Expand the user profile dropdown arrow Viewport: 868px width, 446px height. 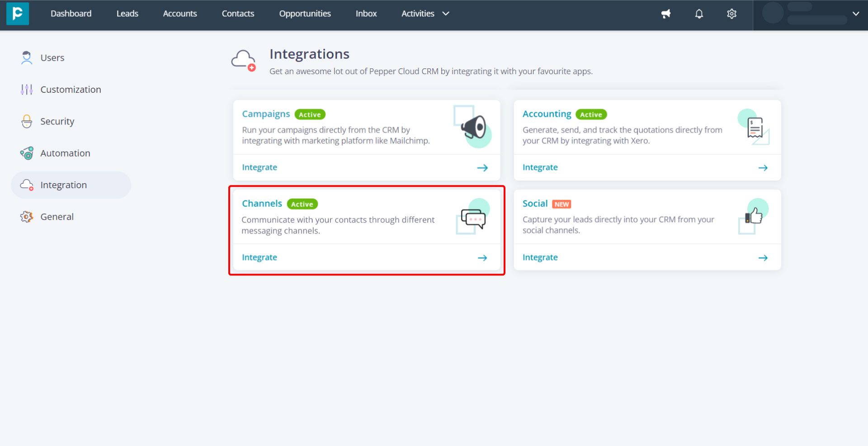pyautogui.click(x=855, y=14)
